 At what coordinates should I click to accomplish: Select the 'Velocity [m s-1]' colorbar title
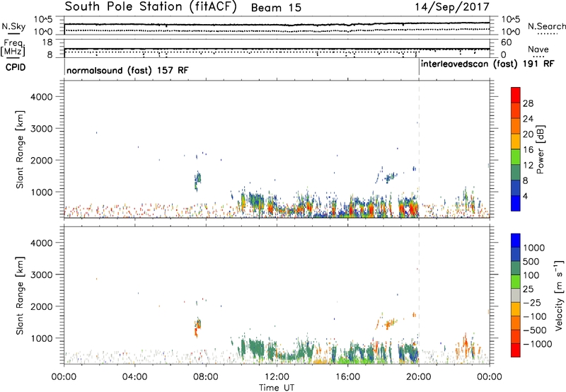(x=560, y=295)
